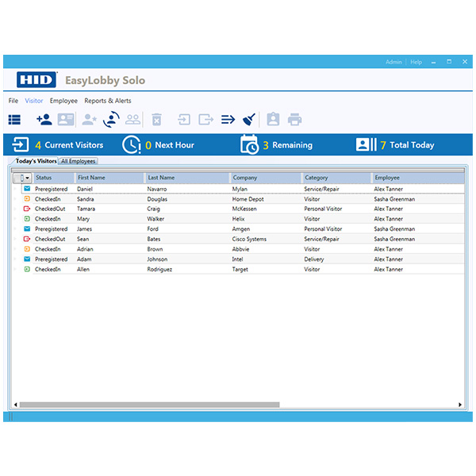Click the print badge printer icon
Screen dimensions: 476x476
(x=294, y=119)
